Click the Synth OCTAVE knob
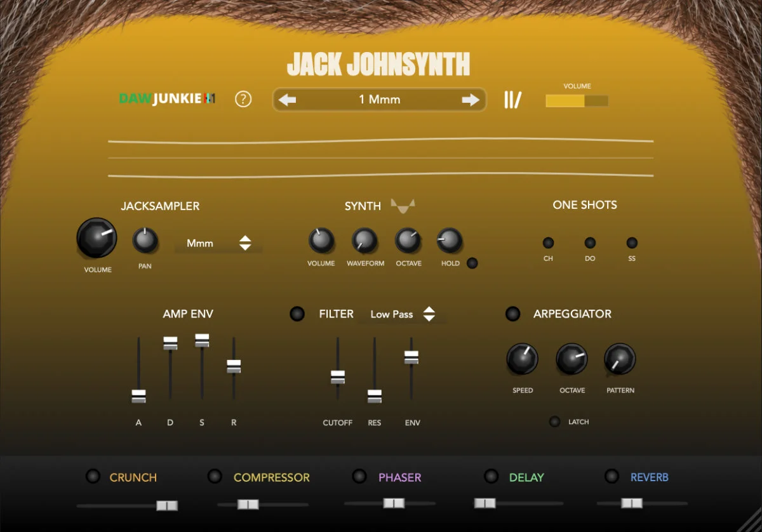The height and width of the screenshot is (532, 762). pos(408,241)
